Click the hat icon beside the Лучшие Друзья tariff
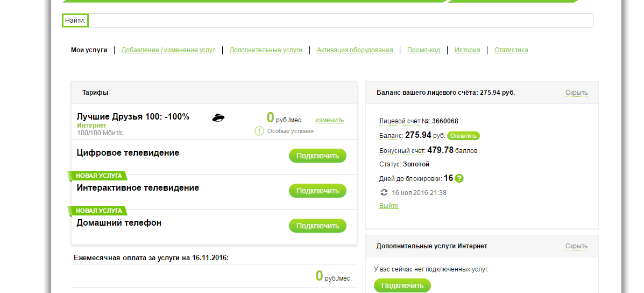The image size is (644, 293). click(218, 118)
